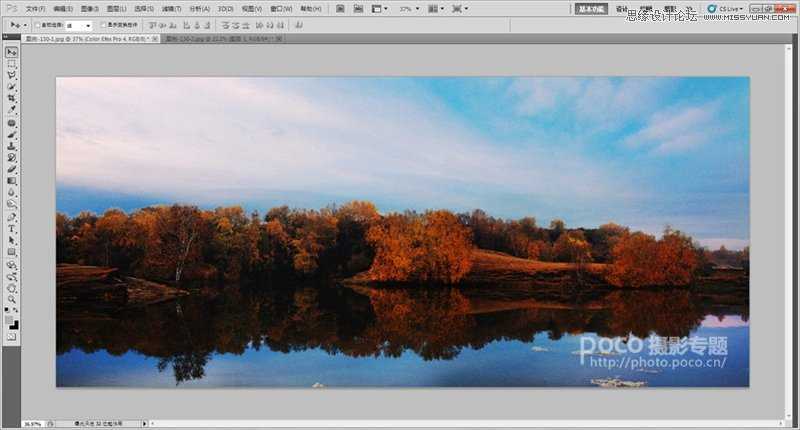Open the CS Live dropdown
Viewport: 800px width, 430px height.
point(726,9)
